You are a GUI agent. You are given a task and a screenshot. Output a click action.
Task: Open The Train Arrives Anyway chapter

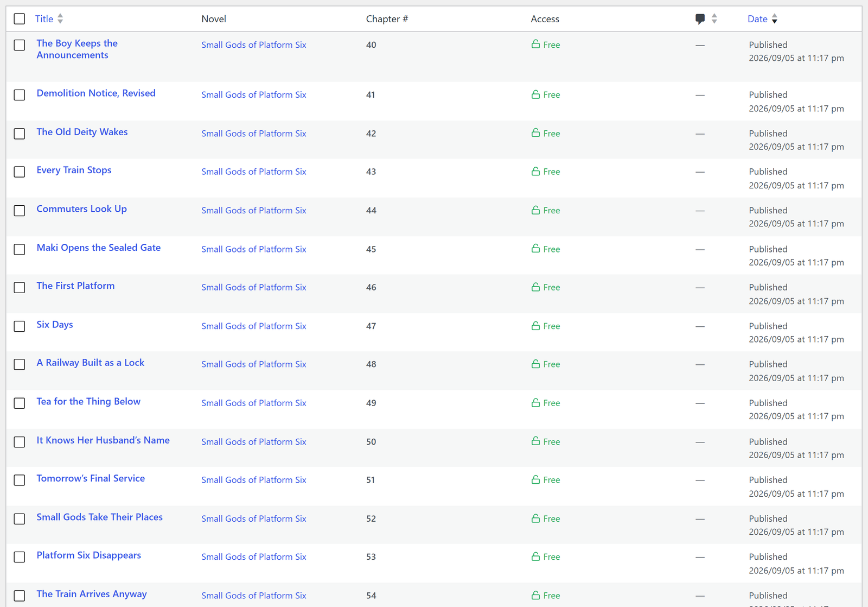coord(92,594)
